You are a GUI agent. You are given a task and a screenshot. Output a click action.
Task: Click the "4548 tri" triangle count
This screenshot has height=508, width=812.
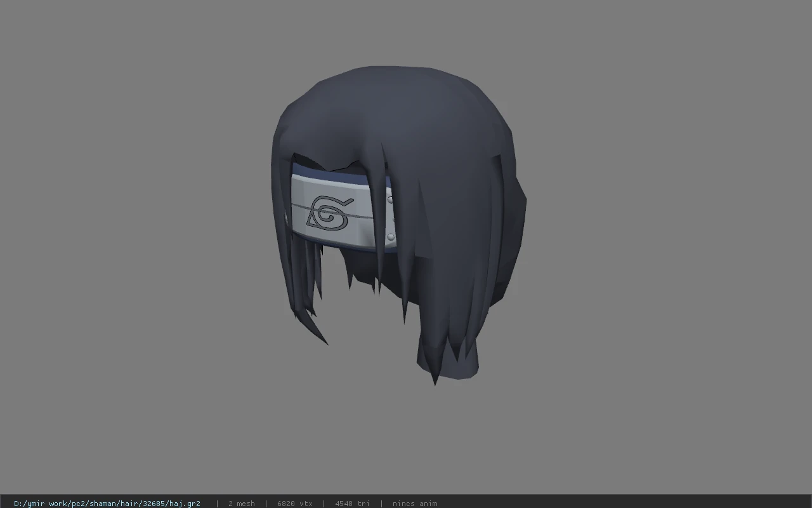[352, 504]
